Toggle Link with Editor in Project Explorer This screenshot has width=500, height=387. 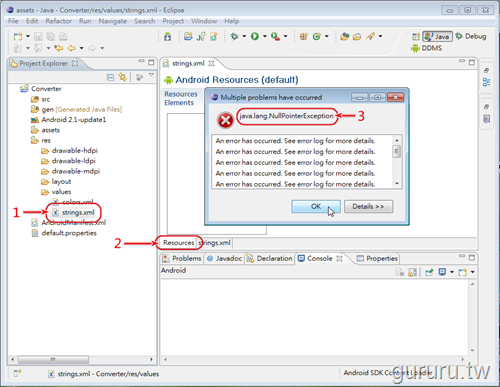coord(123,77)
